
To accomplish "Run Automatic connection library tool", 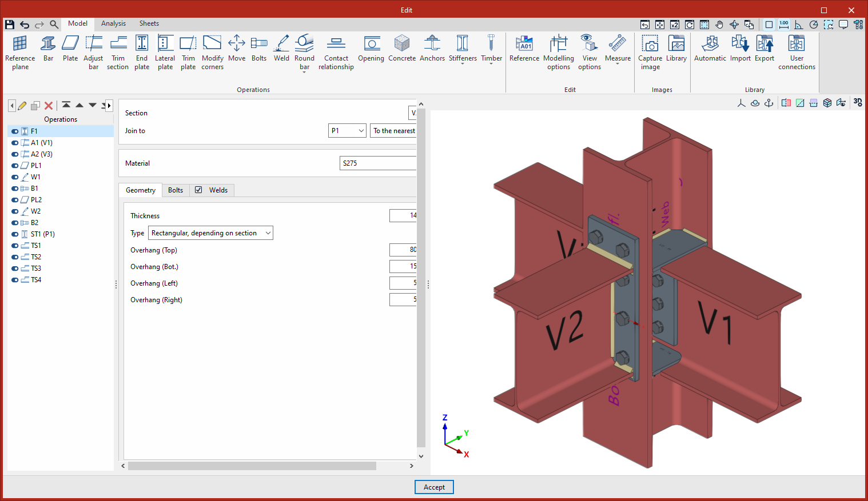I will (x=710, y=49).
